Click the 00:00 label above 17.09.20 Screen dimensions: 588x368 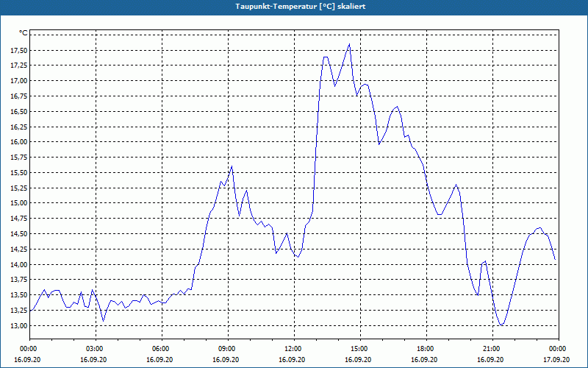click(557, 349)
